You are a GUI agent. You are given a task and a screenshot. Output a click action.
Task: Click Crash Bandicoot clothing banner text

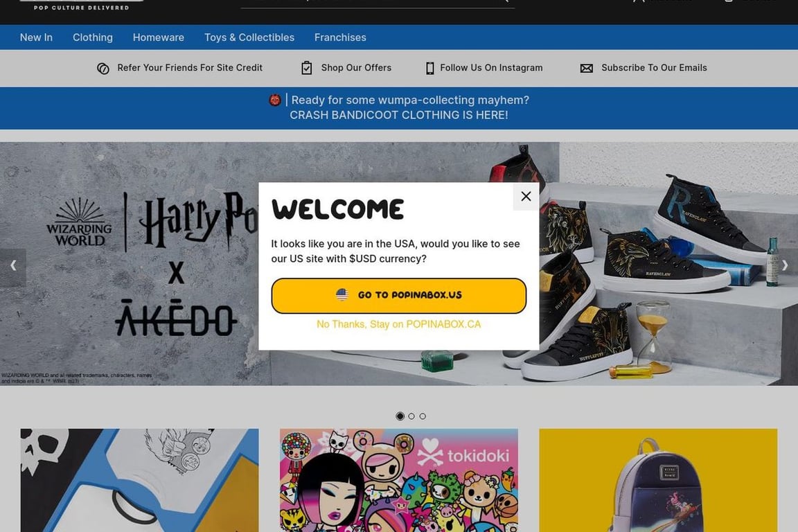tap(399, 115)
